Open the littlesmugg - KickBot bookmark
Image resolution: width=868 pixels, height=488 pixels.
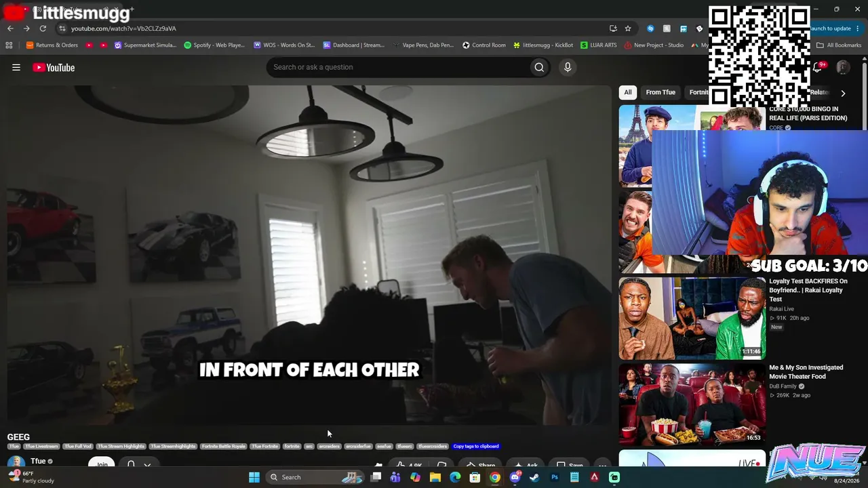tap(543, 45)
